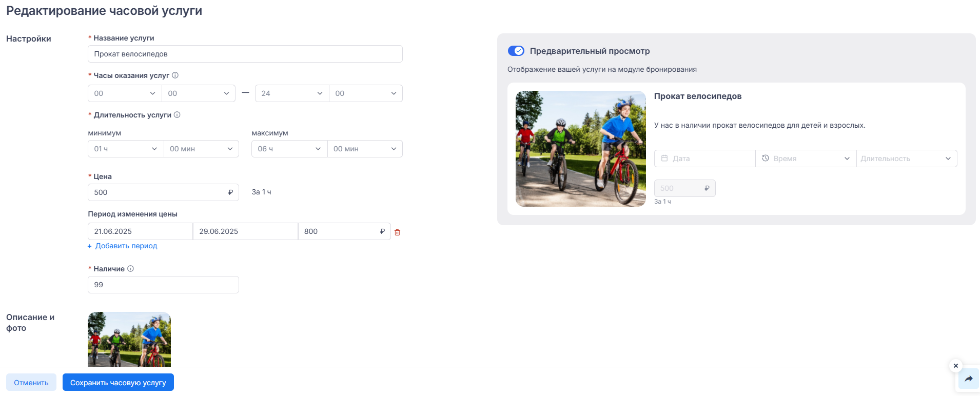
Task: Click Прокат велосипедов title in preview
Action: pyautogui.click(x=698, y=96)
